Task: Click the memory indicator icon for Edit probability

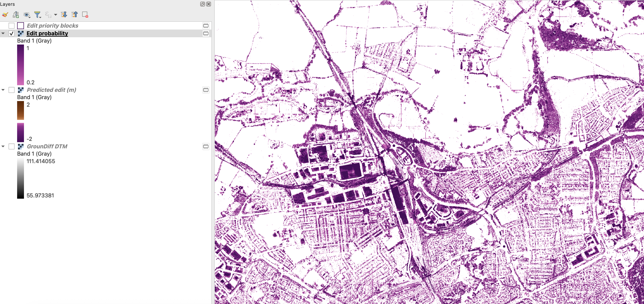Action: point(206,34)
